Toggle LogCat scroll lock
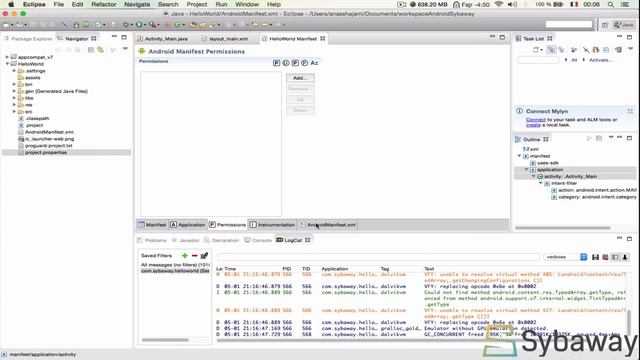 625,257
